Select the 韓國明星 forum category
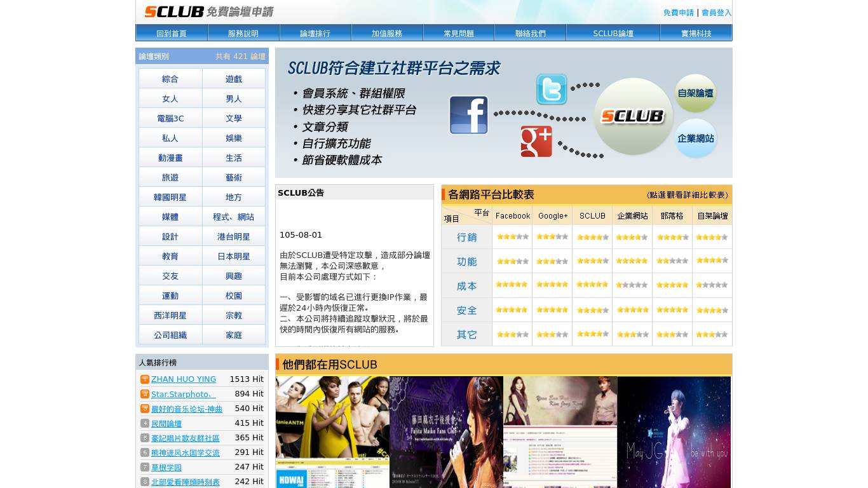This screenshot has width=868, height=488. tap(170, 197)
